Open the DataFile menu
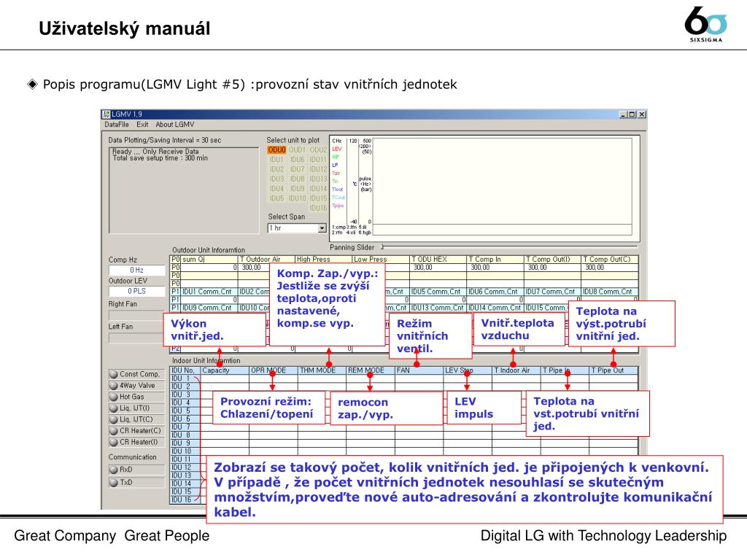Image resolution: width=747 pixels, height=560 pixels. (117, 124)
